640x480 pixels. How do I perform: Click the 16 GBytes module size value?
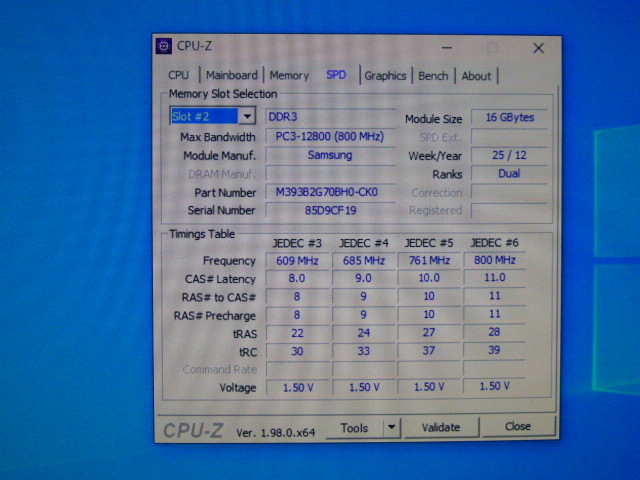[509, 118]
